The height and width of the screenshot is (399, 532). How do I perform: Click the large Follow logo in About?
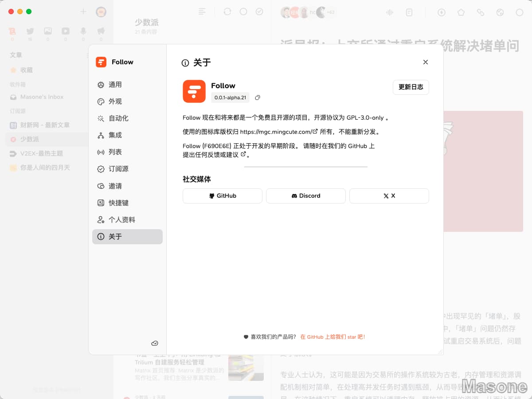pyautogui.click(x=194, y=91)
